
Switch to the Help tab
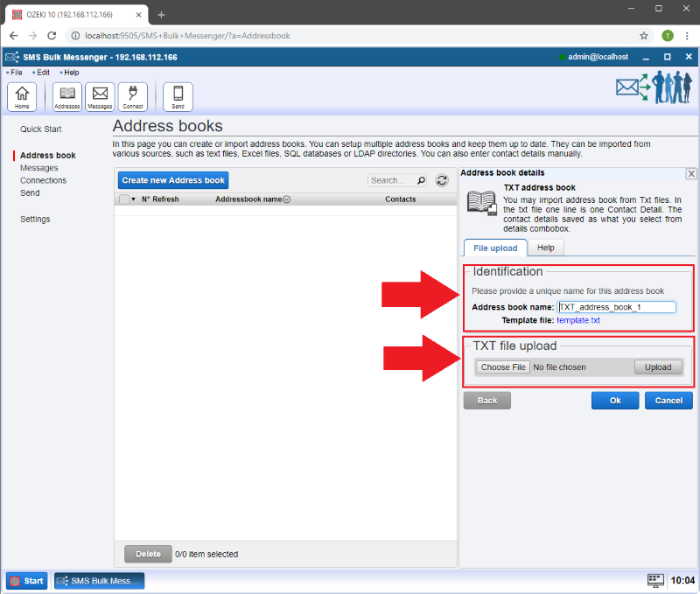pyautogui.click(x=545, y=248)
